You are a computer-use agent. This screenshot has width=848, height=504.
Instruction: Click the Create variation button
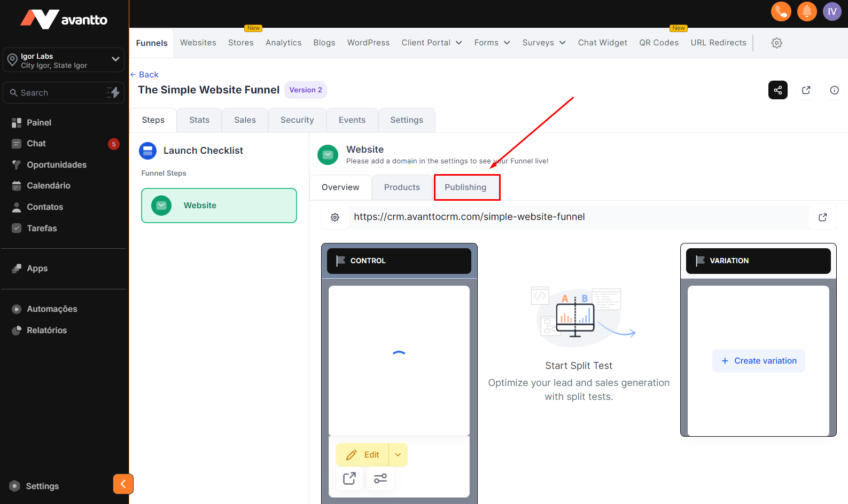coord(758,361)
